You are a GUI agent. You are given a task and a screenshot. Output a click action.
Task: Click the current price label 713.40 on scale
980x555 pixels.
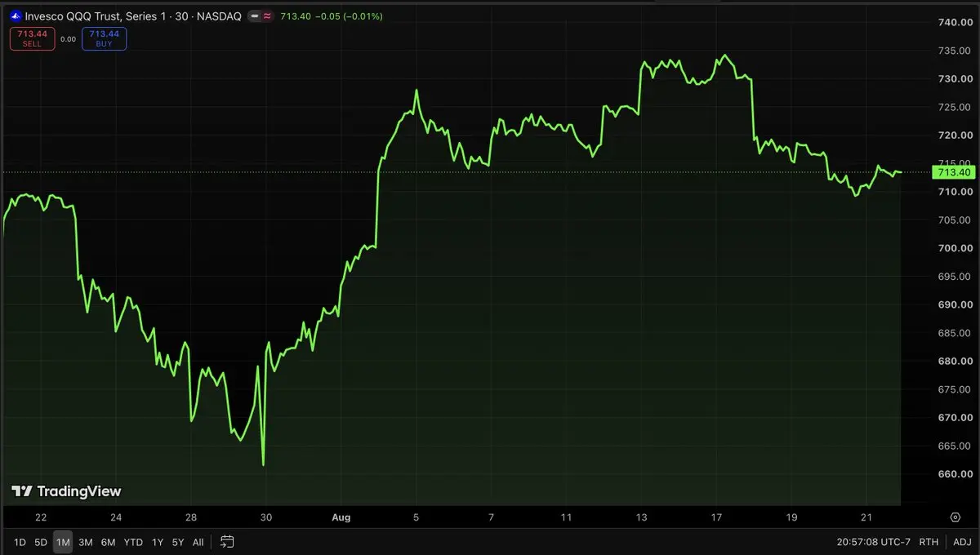[953, 172]
